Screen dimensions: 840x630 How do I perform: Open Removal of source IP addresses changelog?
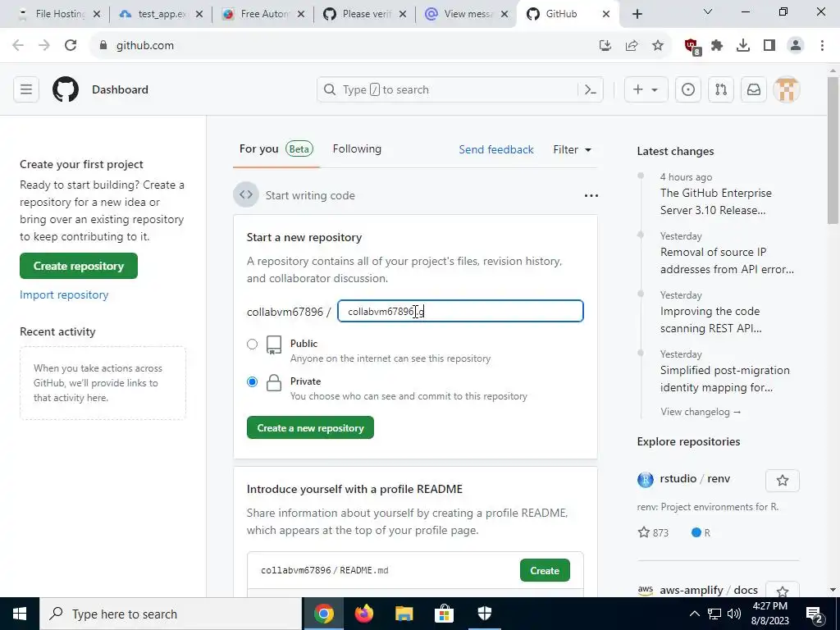727,260
